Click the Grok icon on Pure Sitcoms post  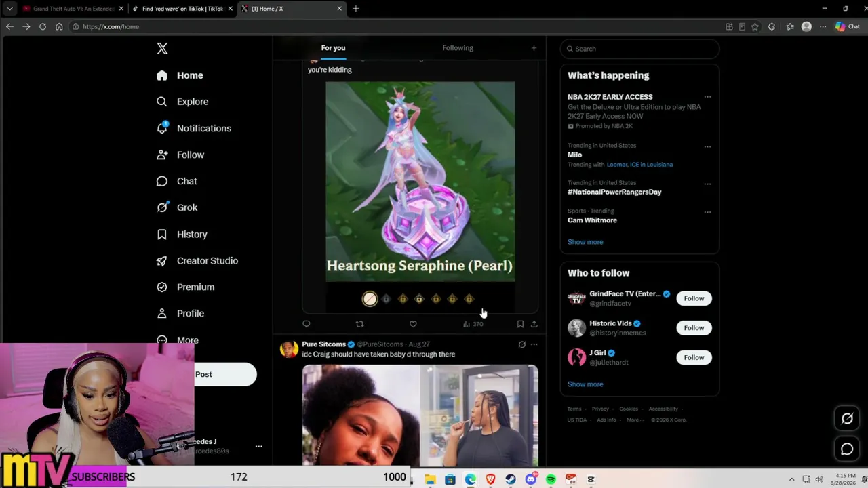(x=521, y=344)
